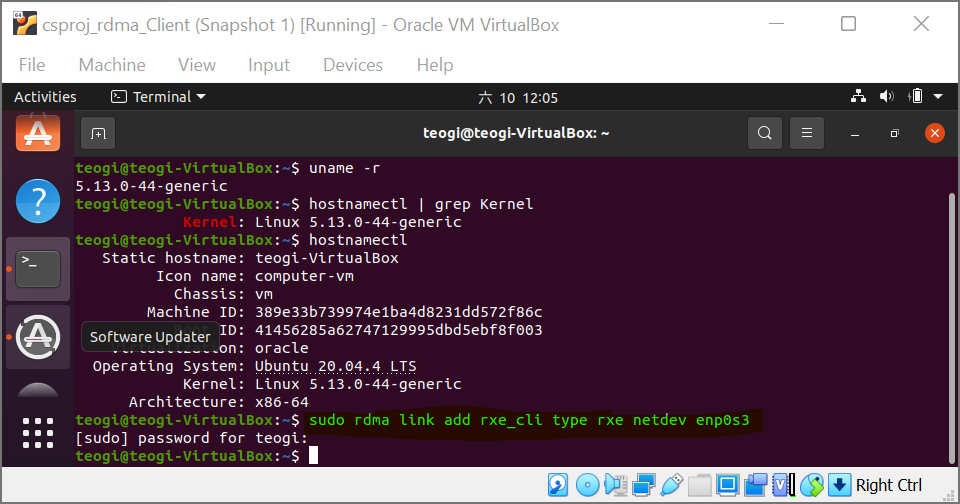This screenshot has width=960, height=504.
Task: Open the View menu
Action: pos(197,65)
